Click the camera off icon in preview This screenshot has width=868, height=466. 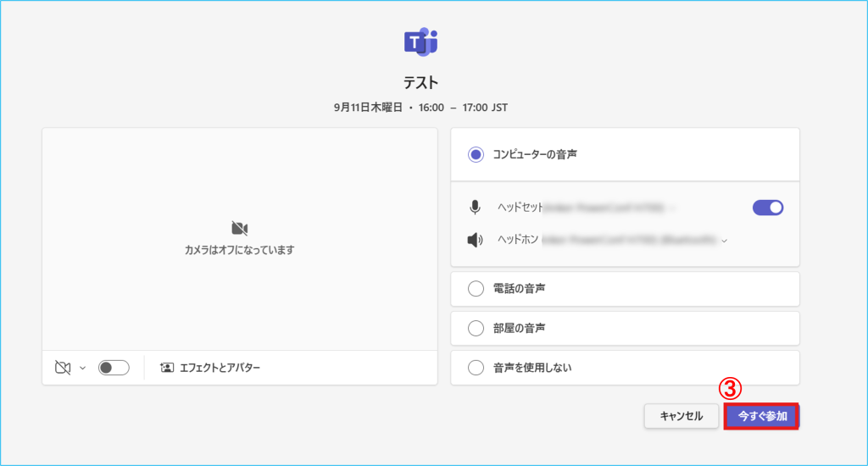click(240, 228)
